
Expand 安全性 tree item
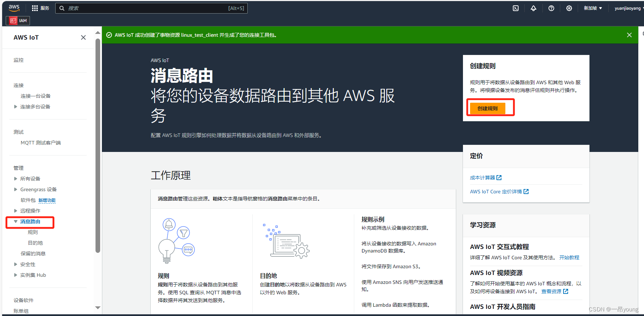pyautogui.click(x=16, y=264)
